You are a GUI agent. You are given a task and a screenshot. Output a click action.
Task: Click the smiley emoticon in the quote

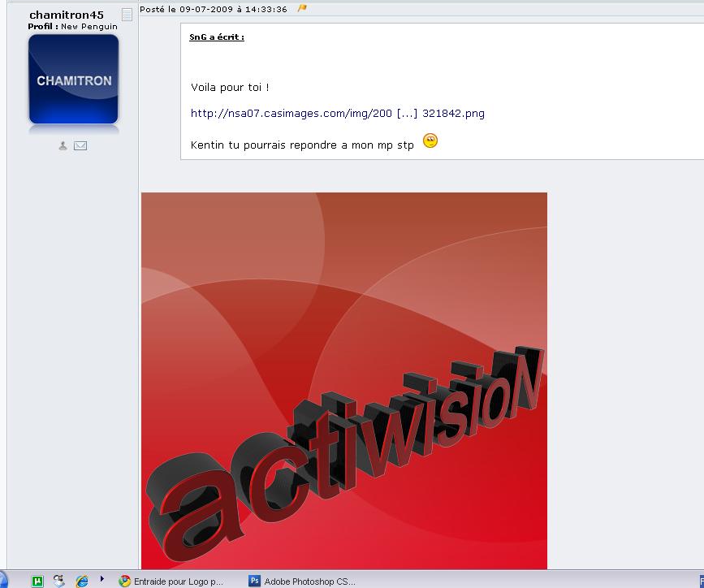430,141
